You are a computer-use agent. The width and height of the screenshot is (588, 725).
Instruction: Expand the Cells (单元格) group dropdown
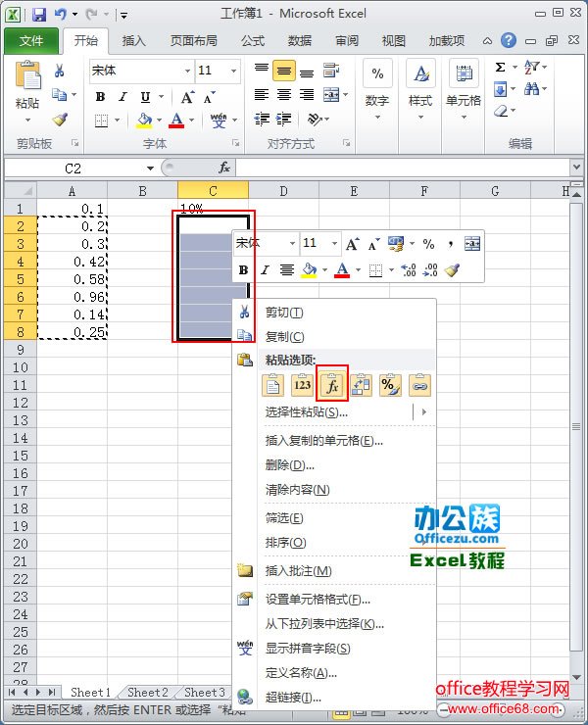(x=464, y=117)
